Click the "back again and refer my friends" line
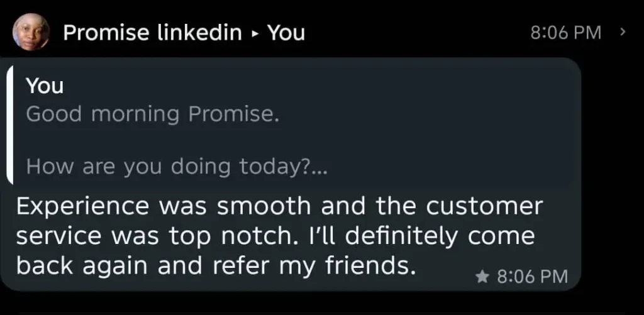This screenshot has width=644, height=315. 216,267
